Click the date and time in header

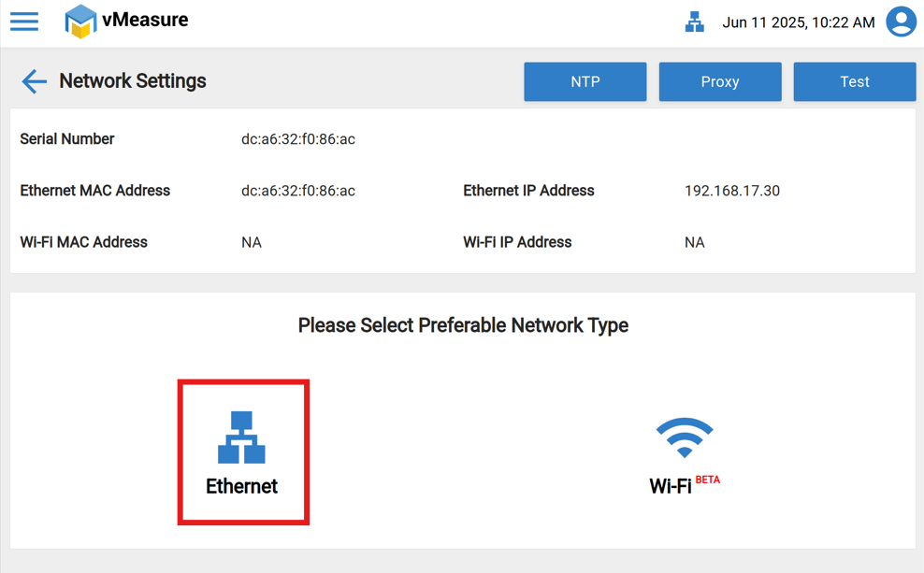798,22
